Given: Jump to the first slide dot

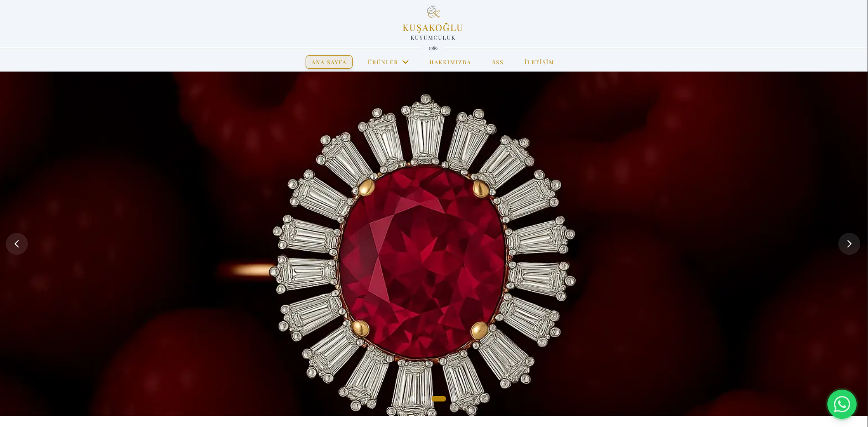Looking at the screenshot, I should pos(413,399).
